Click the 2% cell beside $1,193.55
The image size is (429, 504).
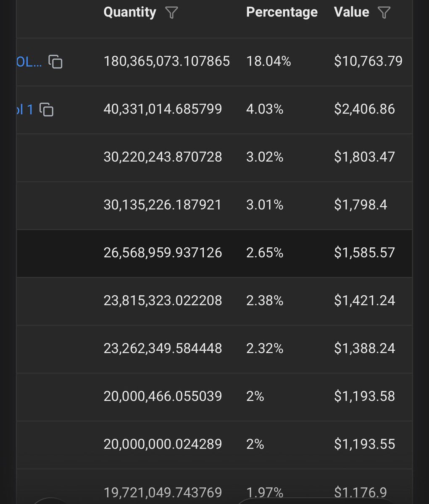click(x=255, y=444)
